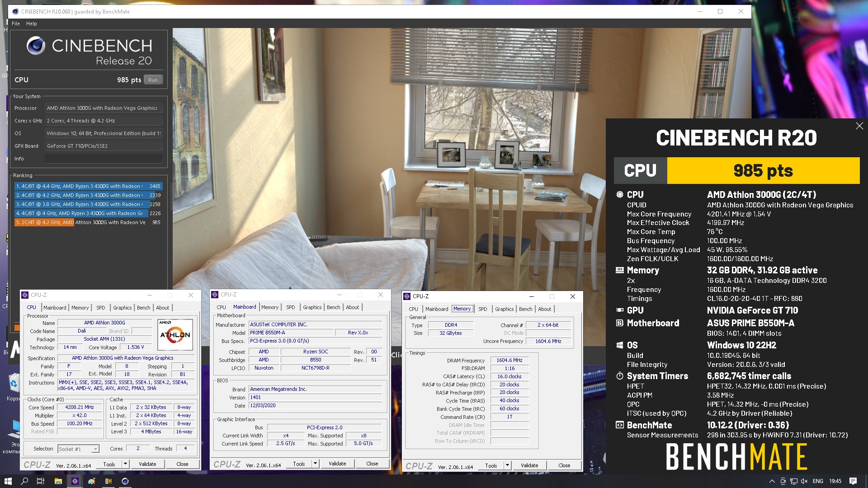Open File Explorer from the taskbar
Screen dimensions: 868x488
(58, 481)
